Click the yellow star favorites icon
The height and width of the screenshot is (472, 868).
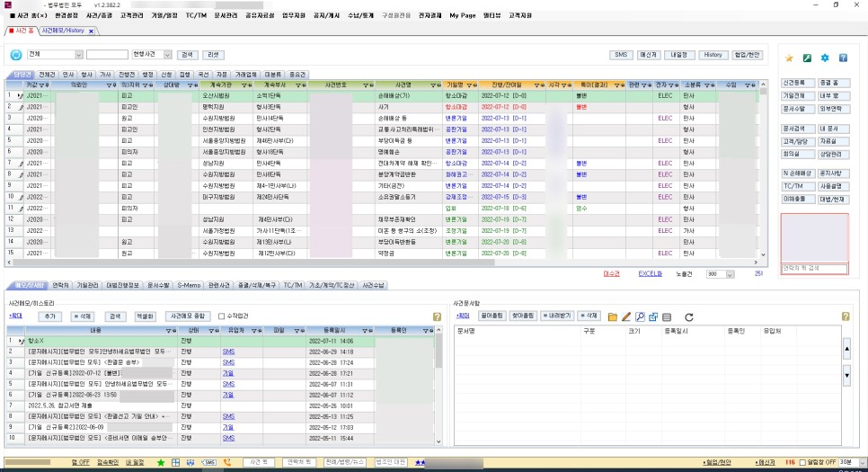pos(789,58)
